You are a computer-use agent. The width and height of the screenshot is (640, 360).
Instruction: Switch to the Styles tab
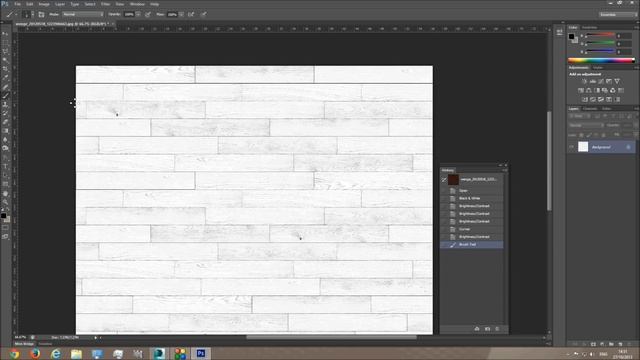pyautogui.click(x=598, y=67)
